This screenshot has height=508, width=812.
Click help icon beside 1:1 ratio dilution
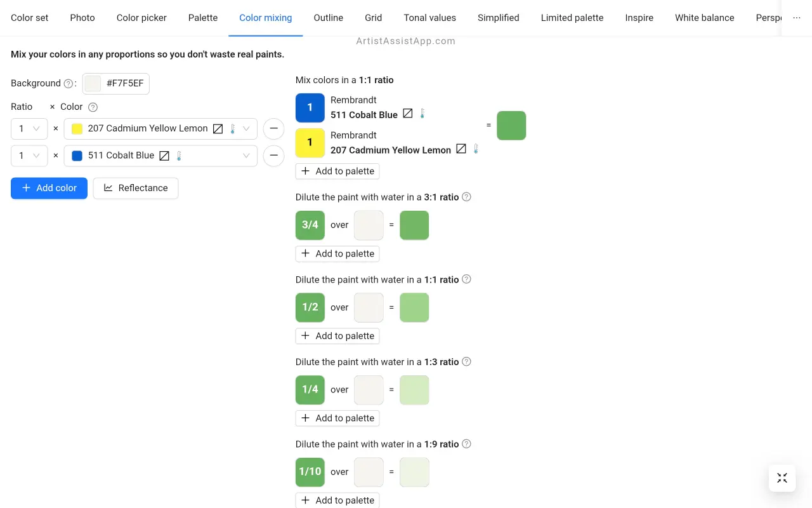[466, 279]
